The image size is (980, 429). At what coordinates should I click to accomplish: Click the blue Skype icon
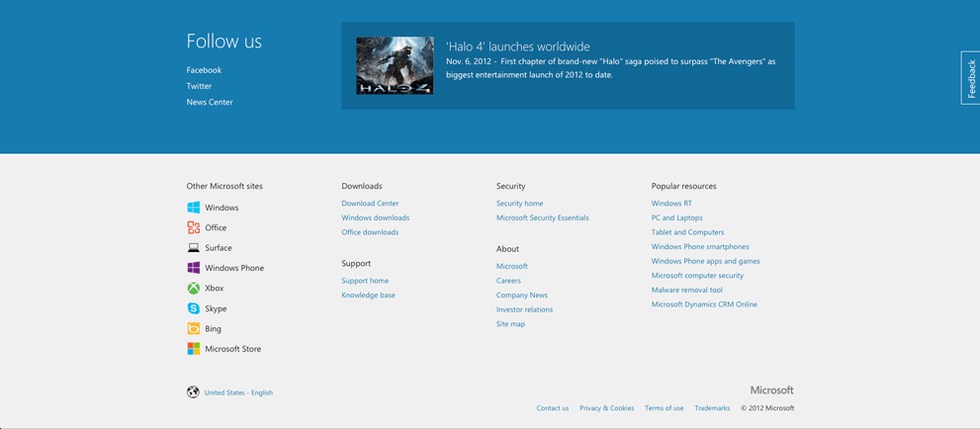click(193, 308)
